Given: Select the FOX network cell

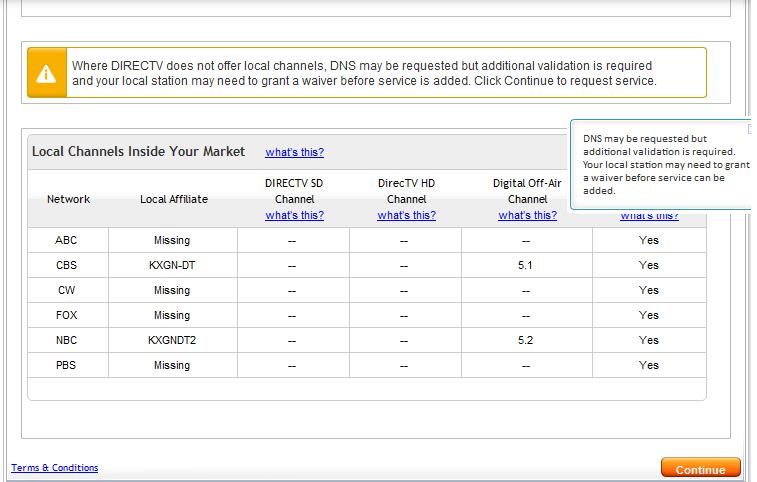Looking at the screenshot, I should [66, 315].
